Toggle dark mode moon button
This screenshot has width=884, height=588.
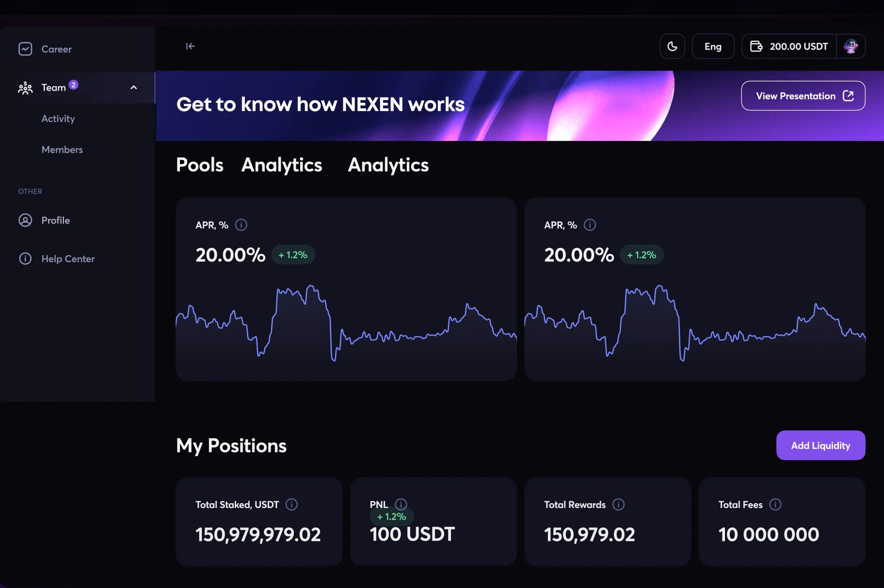pyautogui.click(x=672, y=47)
